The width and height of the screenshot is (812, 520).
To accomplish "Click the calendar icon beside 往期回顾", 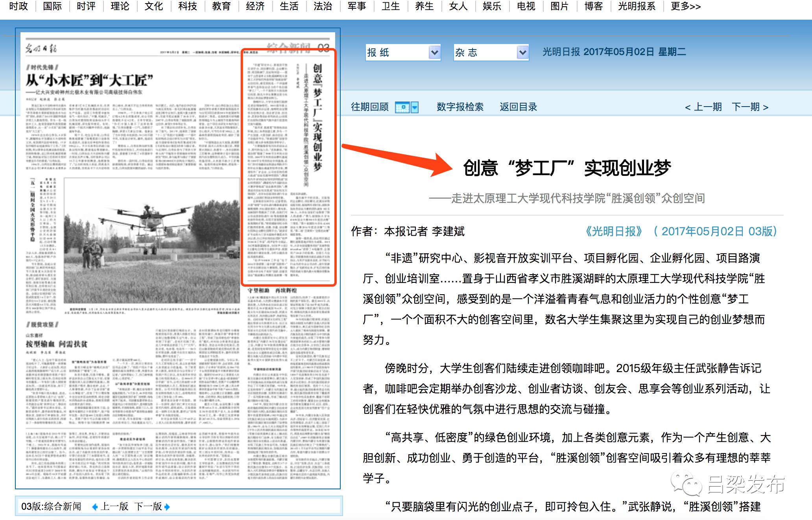I will point(402,107).
